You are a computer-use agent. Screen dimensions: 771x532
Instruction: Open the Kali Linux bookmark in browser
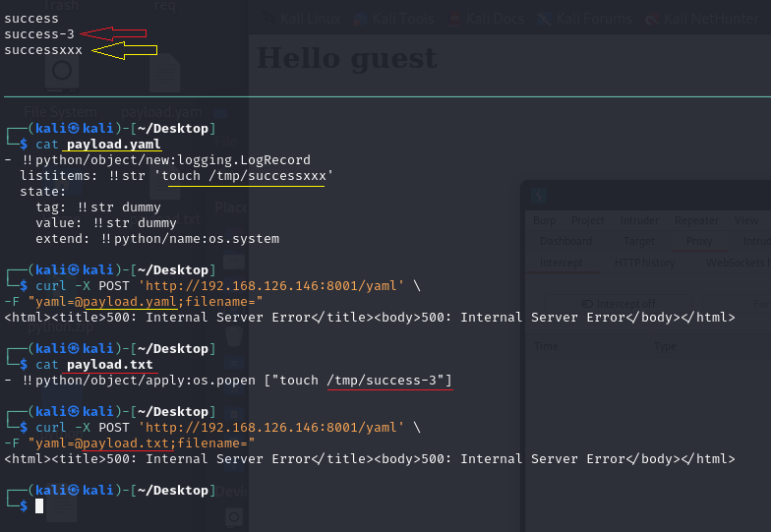coord(302,19)
